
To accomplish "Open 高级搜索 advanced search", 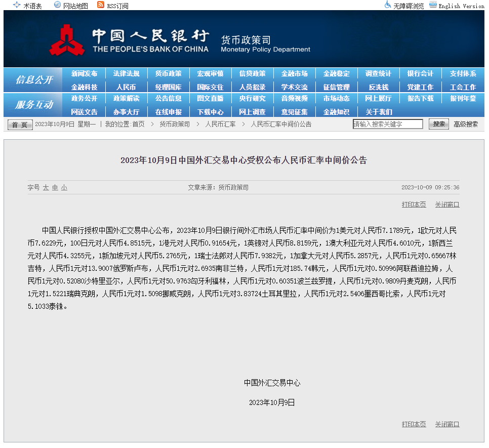I will click(466, 125).
